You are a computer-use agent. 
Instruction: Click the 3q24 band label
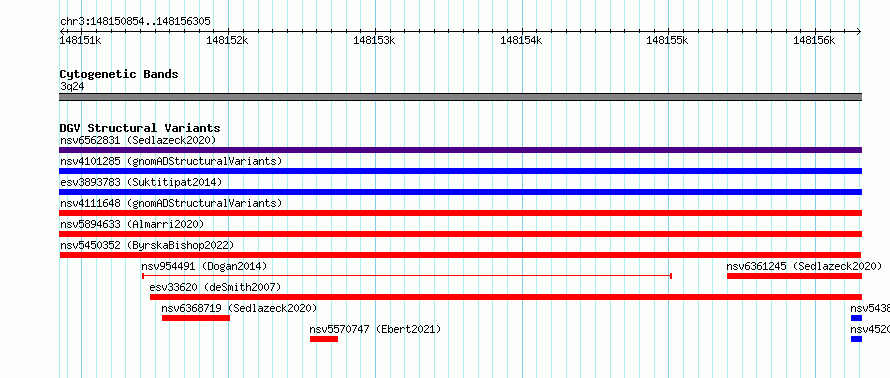[72, 87]
